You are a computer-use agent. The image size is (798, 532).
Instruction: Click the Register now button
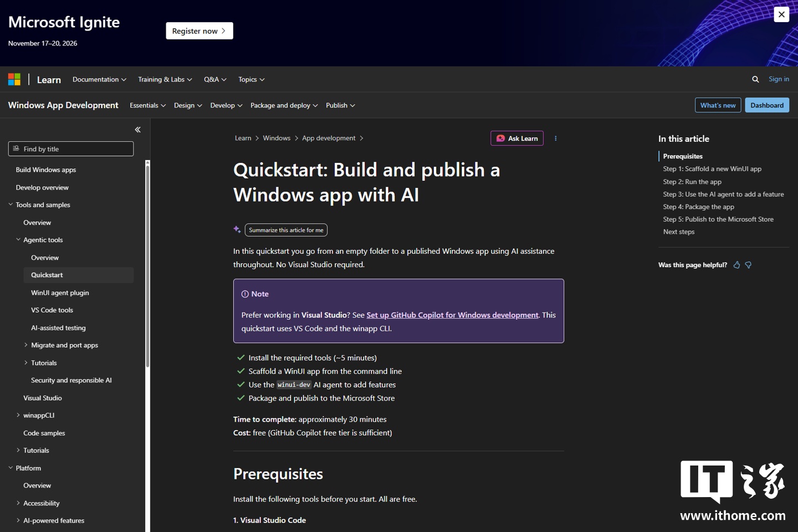[x=199, y=31]
